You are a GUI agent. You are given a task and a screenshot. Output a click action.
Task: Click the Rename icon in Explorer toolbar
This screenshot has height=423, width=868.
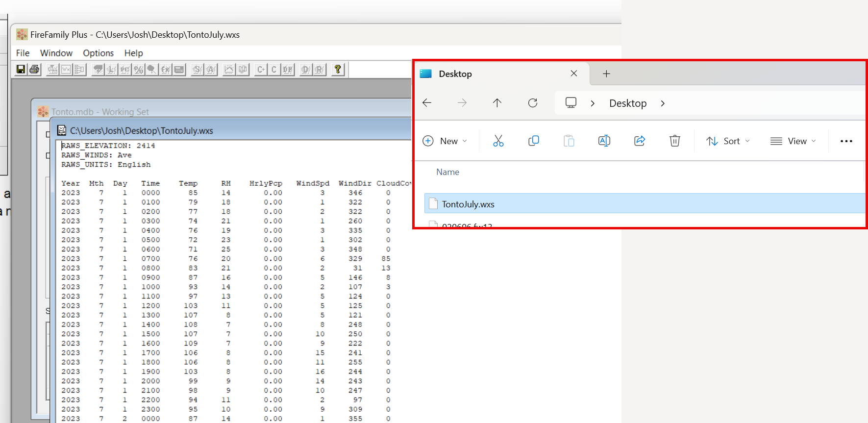coord(604,141)
